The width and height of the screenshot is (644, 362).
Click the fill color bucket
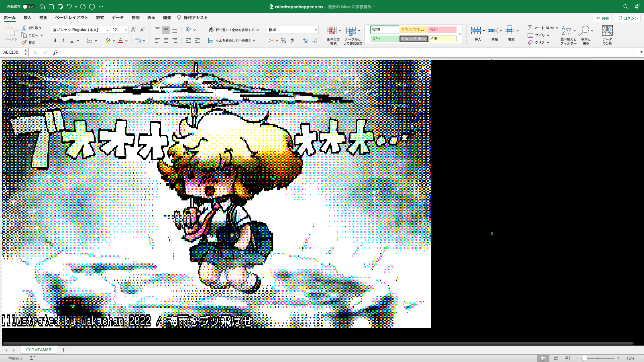point(108,41)
